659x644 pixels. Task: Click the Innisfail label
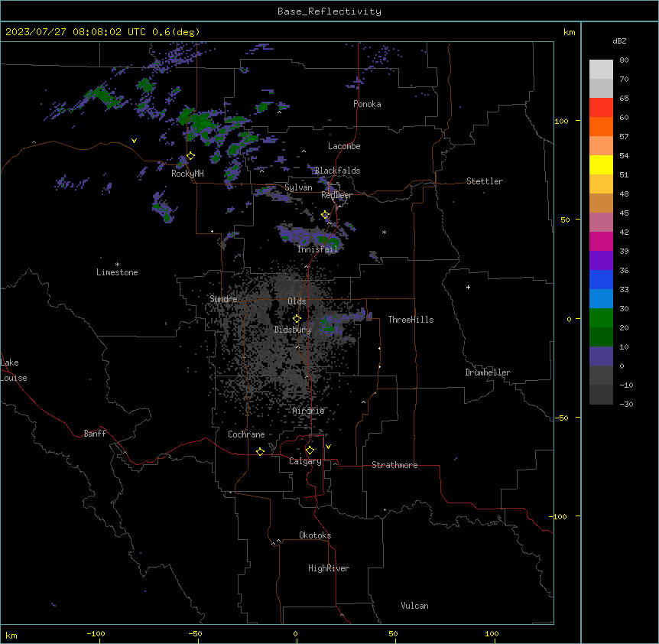(x=317, y=249)
